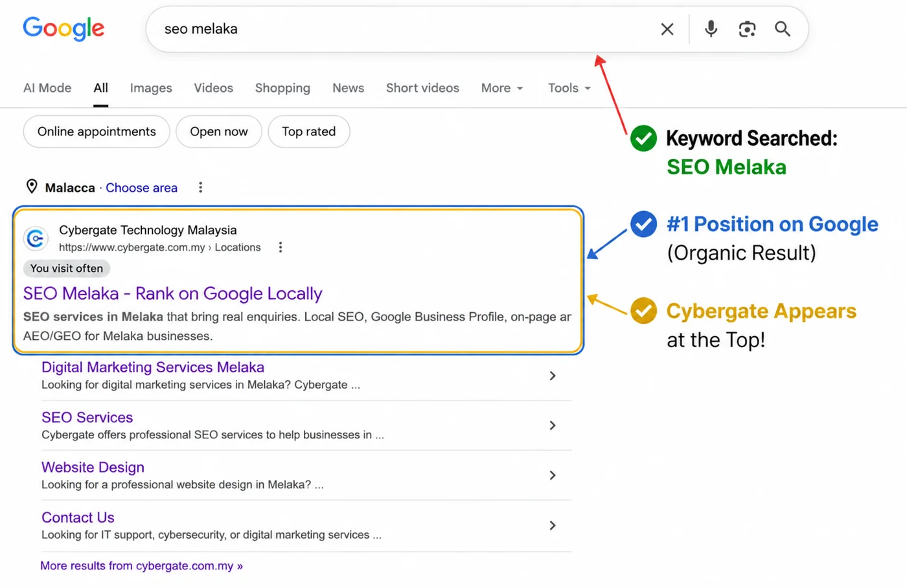Open the Google logo homepage link
The width and height of the screenshot is (907, 588).
tap(63, 28)
